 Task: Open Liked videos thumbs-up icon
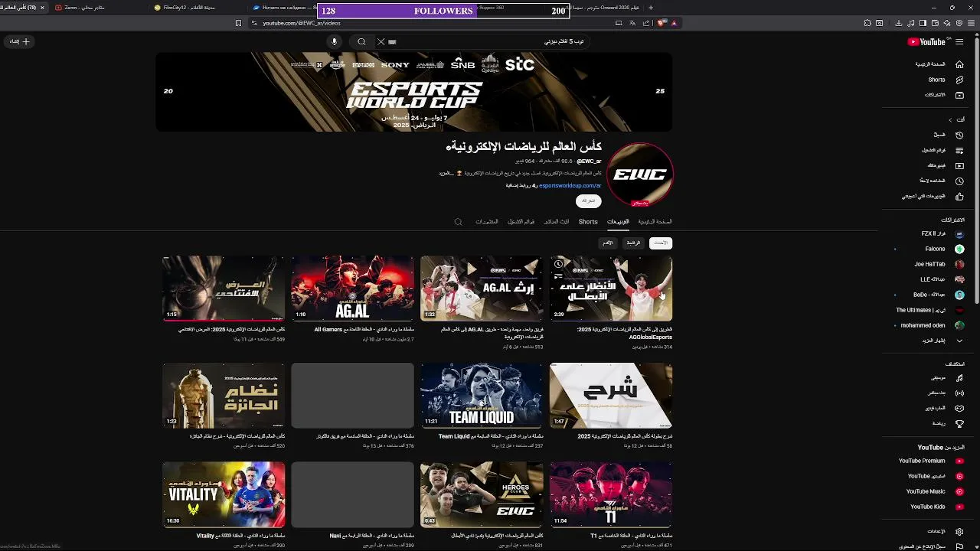click(x=959, y=197)
